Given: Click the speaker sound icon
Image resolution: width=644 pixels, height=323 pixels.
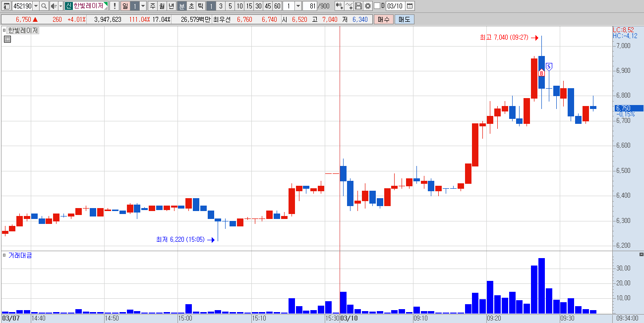Looking at the screenshot, I should coord(54,6).
